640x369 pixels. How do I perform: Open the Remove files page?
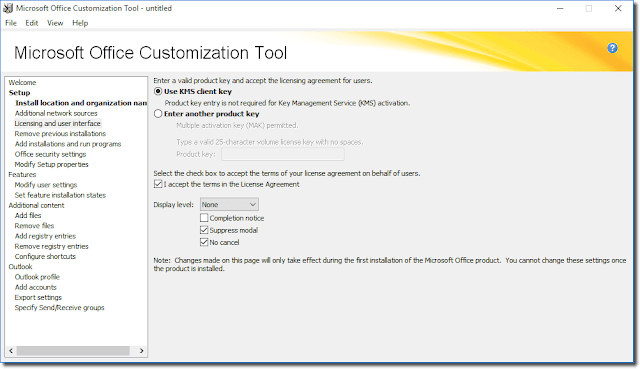[x=34, y=226]
